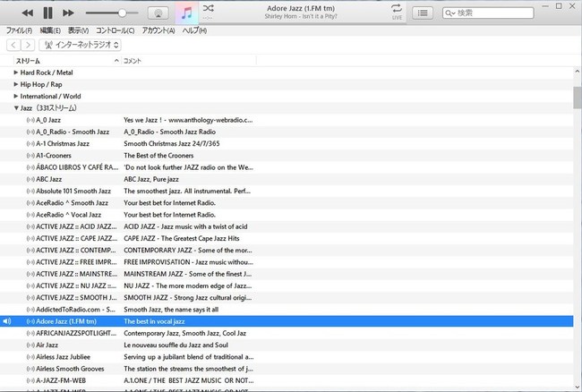Expand the Hard Rock / Metal category
This screenshot has width=582, height=392.
click(16, 72)
